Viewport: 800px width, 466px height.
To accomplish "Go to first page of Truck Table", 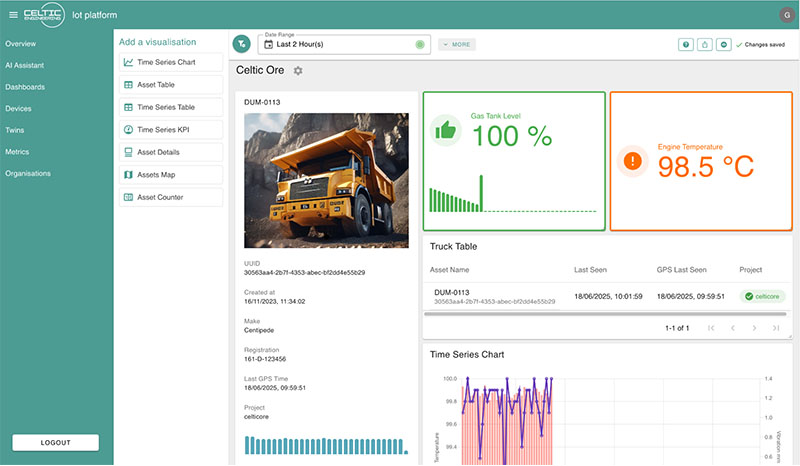I will pos(711,328).
